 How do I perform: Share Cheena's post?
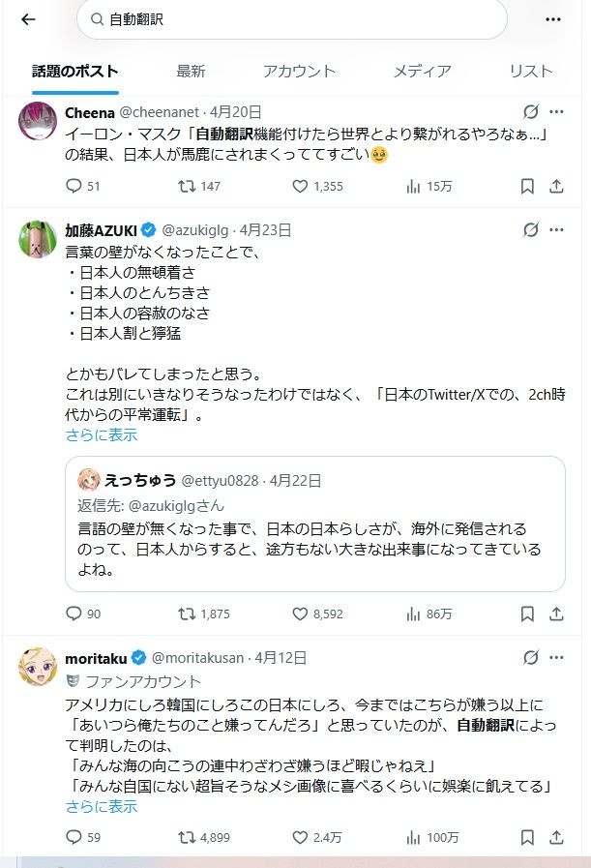[556, 186]
